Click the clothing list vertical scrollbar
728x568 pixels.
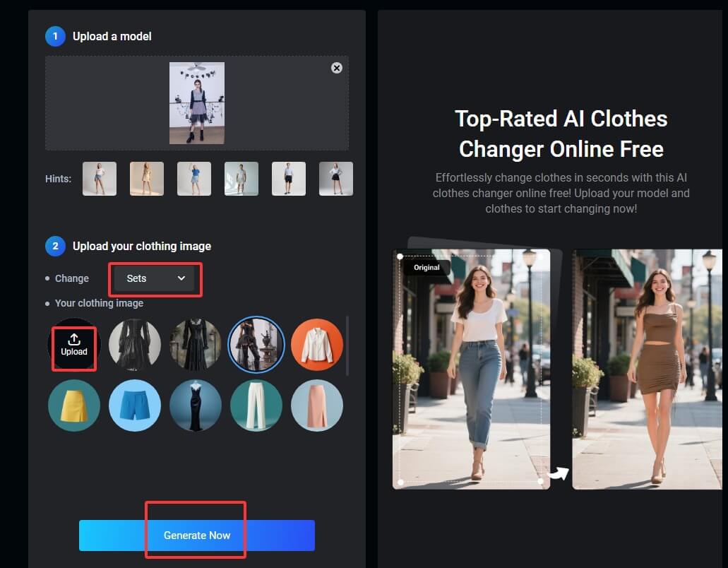[x=347, y=346]
